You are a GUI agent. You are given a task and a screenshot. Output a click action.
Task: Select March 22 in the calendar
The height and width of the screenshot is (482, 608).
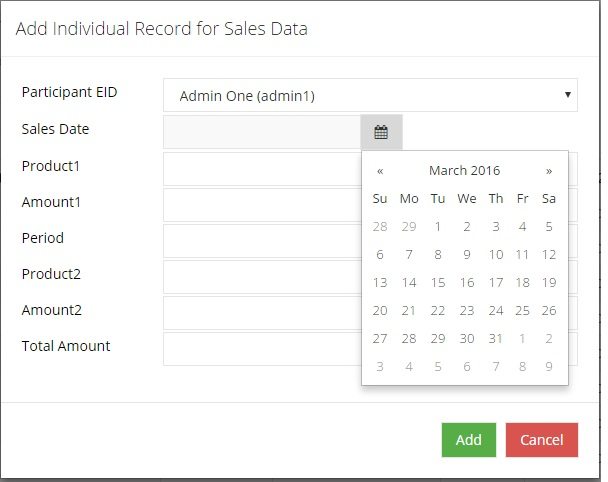click(438, 311)
